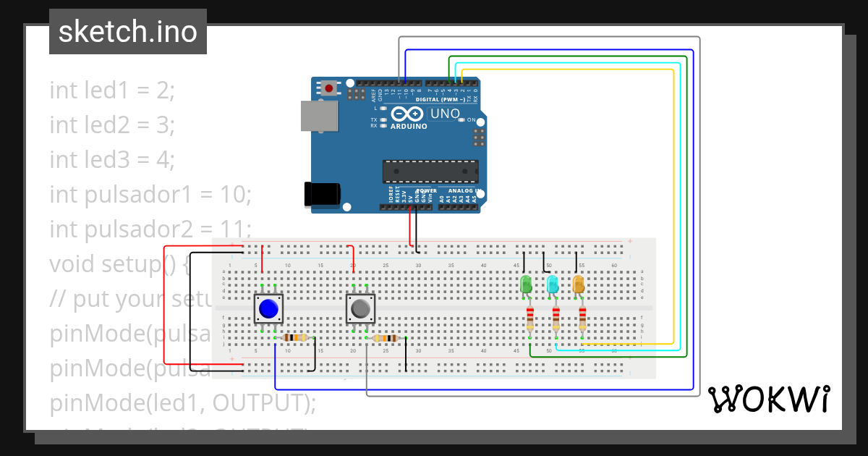
Task: Select the resistor below the cyan LED
Action: (x=556, y=317)
